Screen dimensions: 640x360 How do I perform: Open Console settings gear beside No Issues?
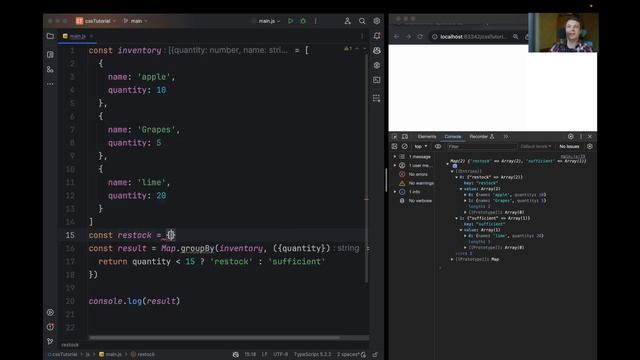[x=590, y=147]
